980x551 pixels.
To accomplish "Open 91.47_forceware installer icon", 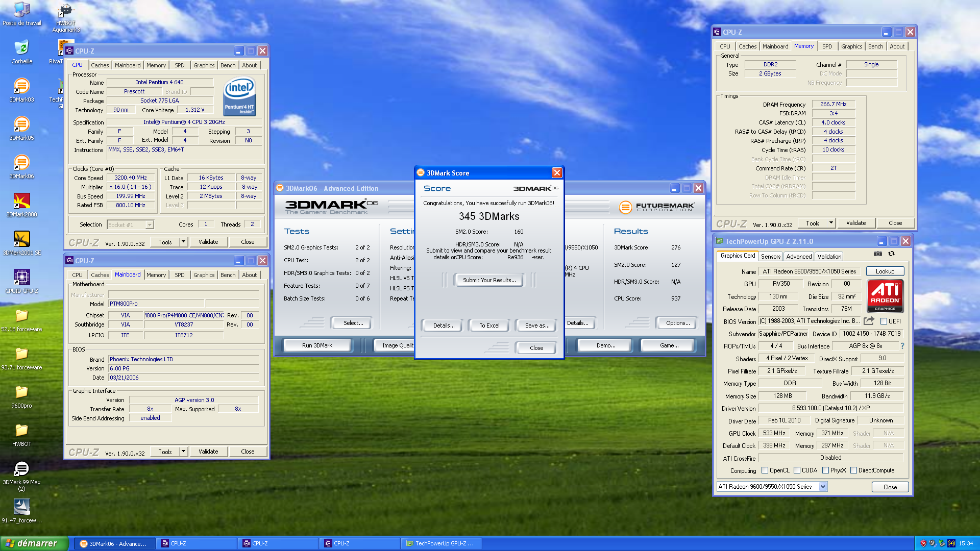I will (x=21, y=511).
